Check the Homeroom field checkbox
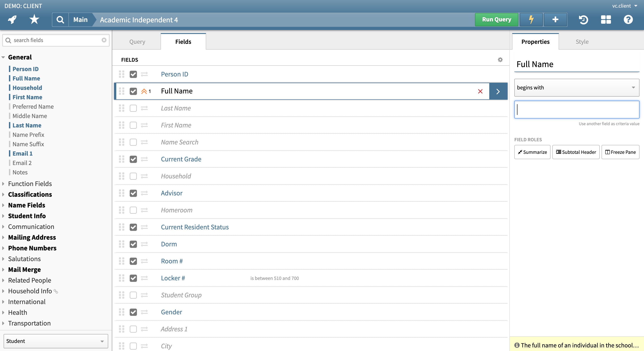Screen dimensions: 644x351 [x=133, y=210]
